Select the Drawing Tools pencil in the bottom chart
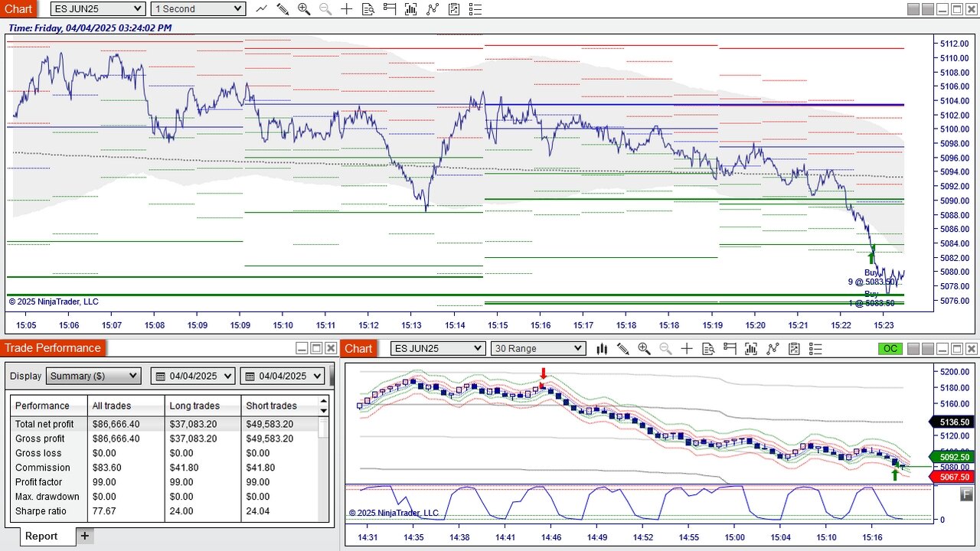Image resolution: width=980 pixels, height=551 pixels. click(623, 348)
